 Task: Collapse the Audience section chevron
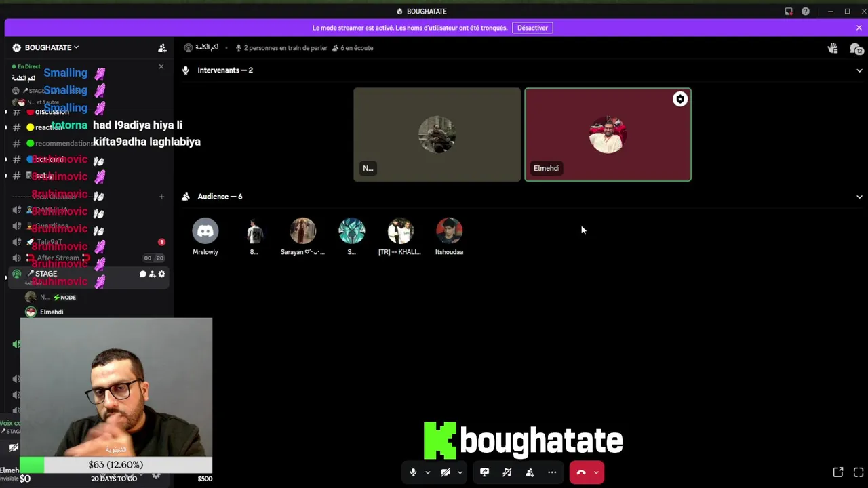tap(859, 197)
